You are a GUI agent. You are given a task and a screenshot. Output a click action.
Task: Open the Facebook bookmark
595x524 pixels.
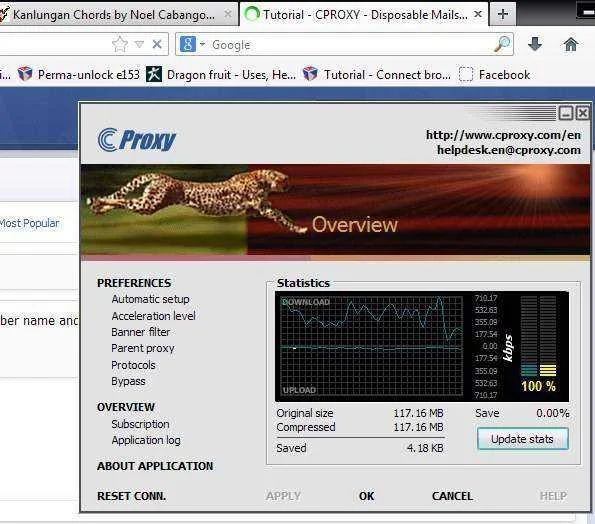(x=494, y=74)
